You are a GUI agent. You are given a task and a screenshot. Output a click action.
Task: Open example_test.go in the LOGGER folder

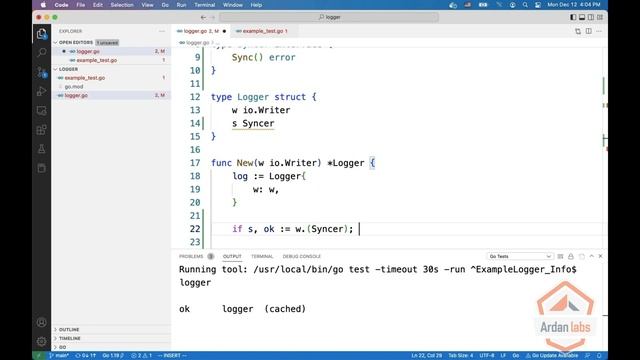(x=111, y=78)
